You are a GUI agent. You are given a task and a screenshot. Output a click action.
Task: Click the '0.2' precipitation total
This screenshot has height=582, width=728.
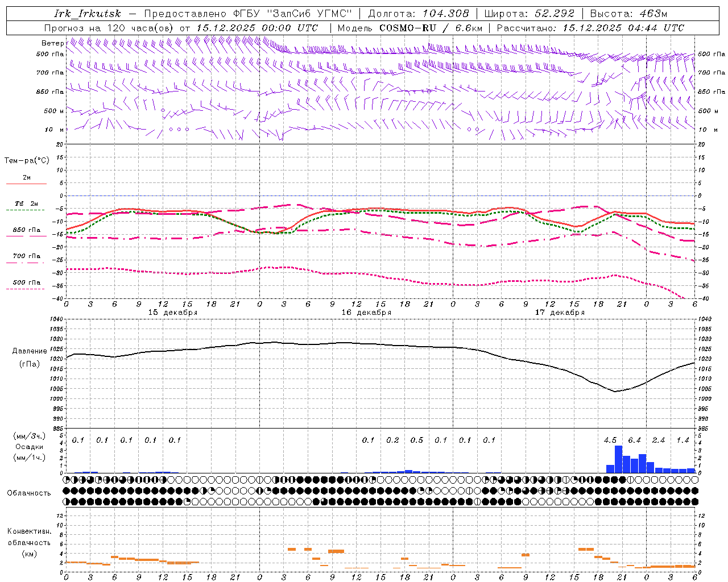pos(393,440)
